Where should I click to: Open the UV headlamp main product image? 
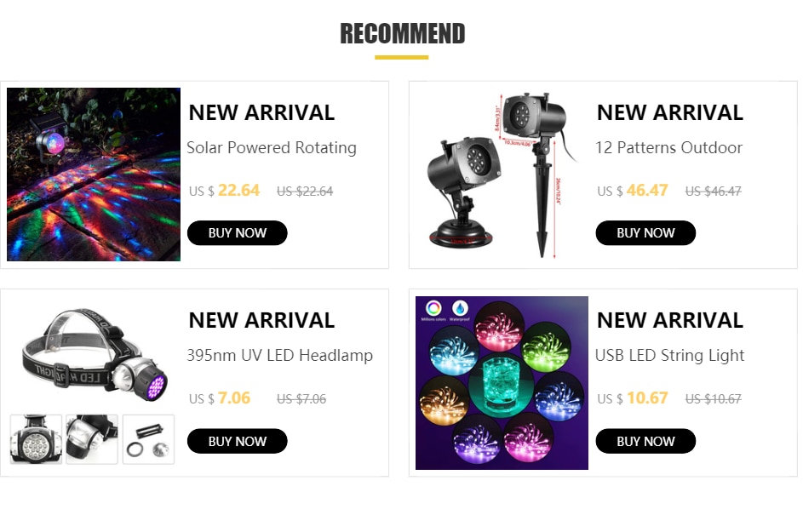tap(93, 354)
